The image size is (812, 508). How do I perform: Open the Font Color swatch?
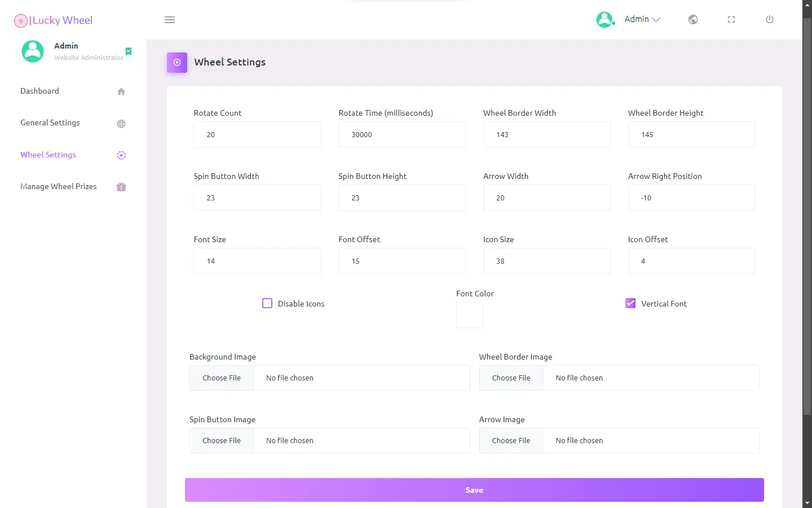pos(470,315)
